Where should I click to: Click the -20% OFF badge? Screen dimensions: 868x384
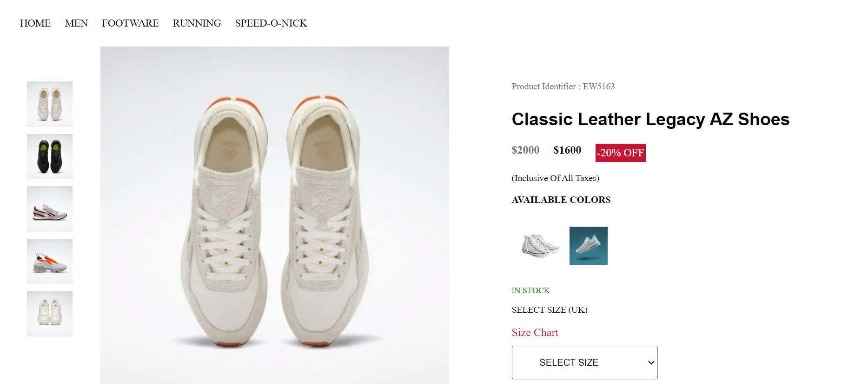620,153
